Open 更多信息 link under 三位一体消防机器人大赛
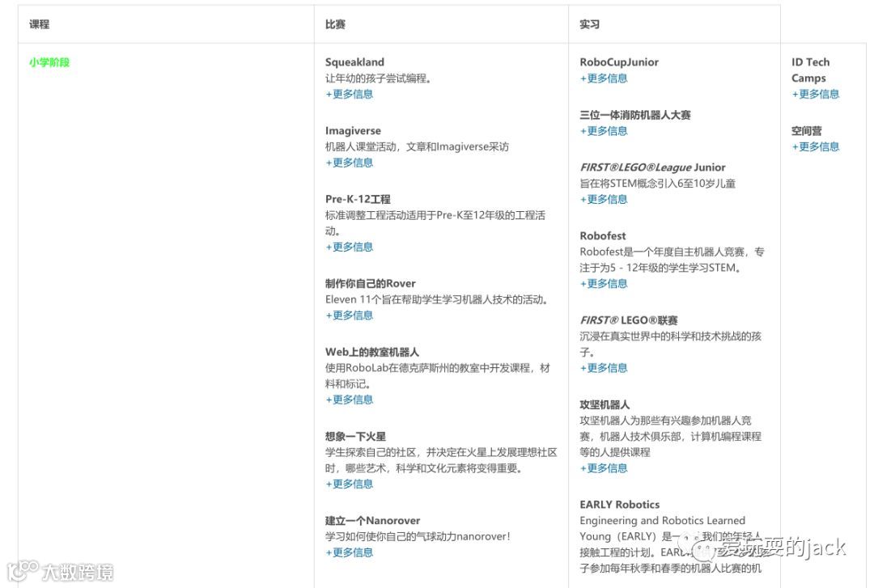This screenshot has height=588, width=874. pyautogui.click(x=604, y=131)
